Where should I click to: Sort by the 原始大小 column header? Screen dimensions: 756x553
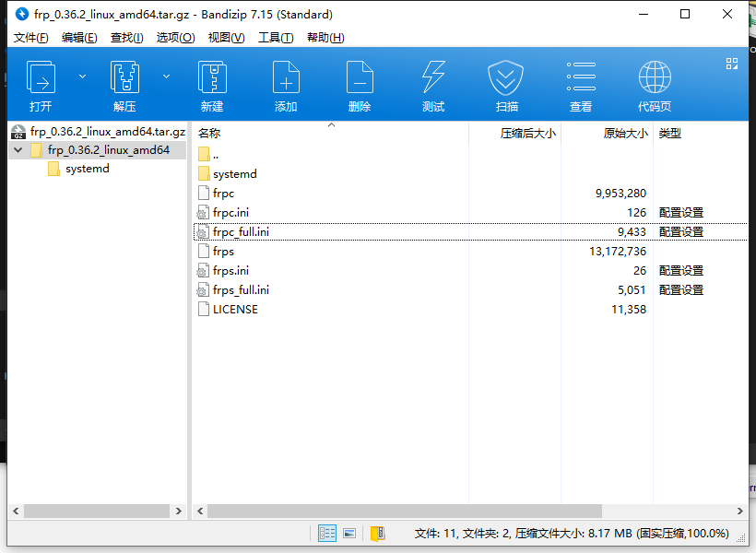(625, 133)
